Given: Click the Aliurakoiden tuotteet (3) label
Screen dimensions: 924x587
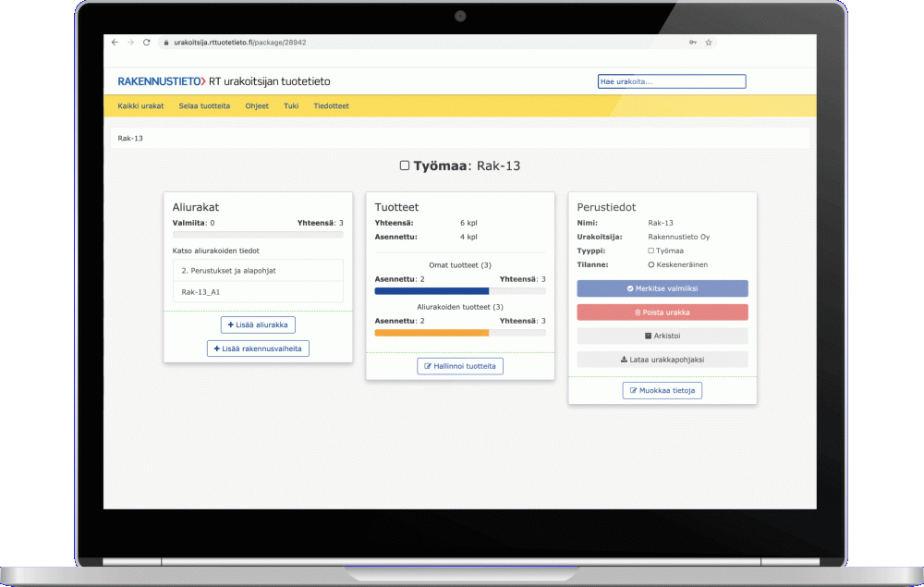Looking at the screenshot, I should click(460, 307).
